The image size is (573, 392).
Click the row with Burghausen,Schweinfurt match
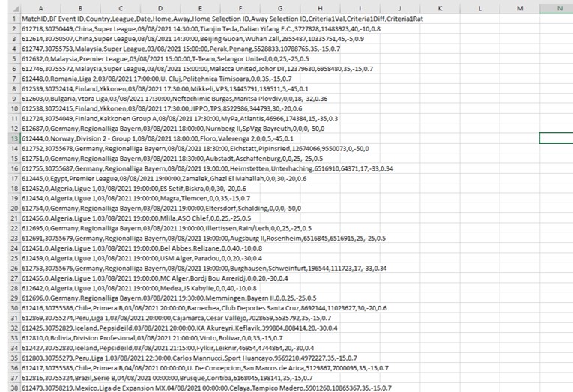pyautogui.click(x=204, y=269)
